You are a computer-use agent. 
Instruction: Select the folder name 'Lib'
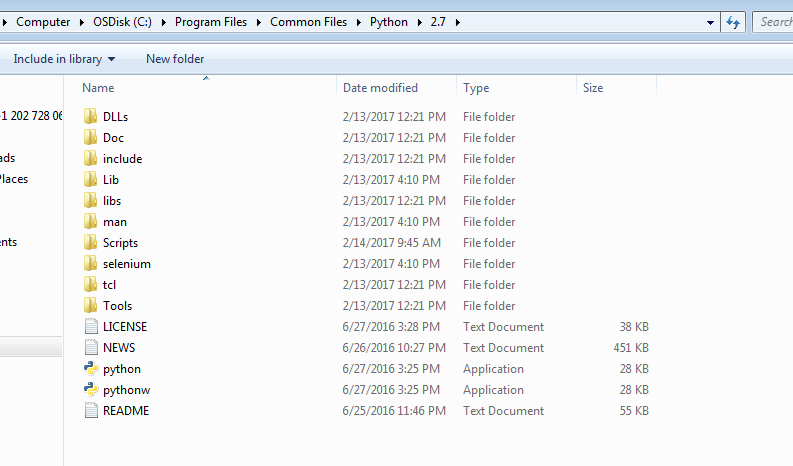pos(111,180)
